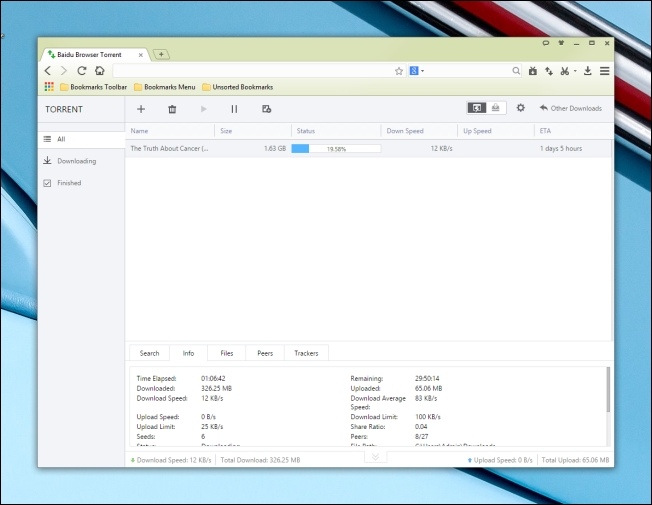Screen dimensions: 652x505
Task: Switch to the Search tab
Action: (x=149, y=353)
